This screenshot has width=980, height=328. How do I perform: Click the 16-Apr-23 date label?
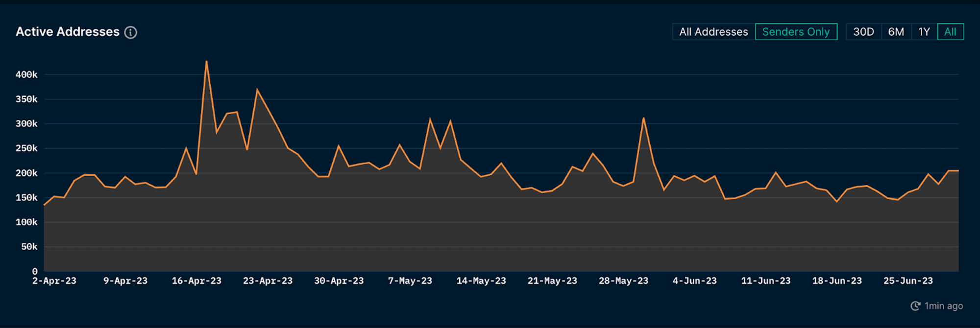click(x=196, y=281)
